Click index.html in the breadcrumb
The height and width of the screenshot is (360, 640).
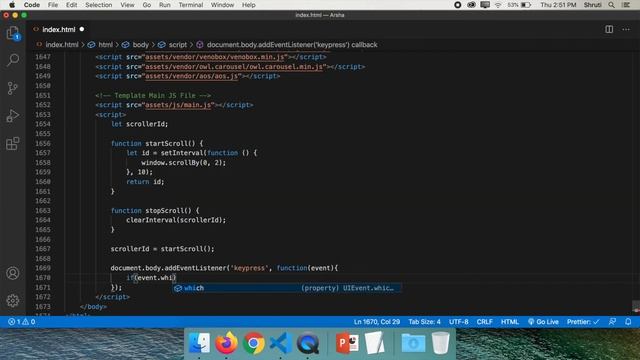[62, 45]
